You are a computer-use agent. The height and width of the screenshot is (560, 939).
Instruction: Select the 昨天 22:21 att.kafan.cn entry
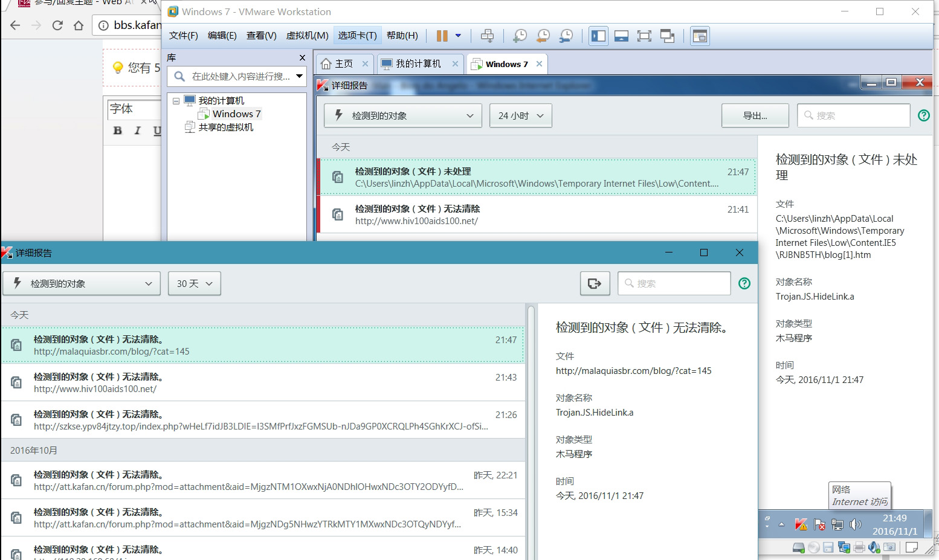(x=263, y=480)
